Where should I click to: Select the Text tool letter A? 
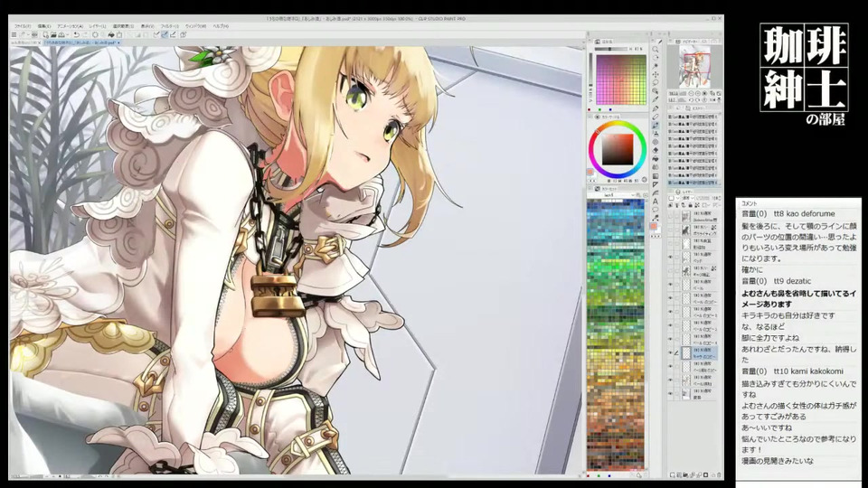pyautogui.click(x=656, y=201)
